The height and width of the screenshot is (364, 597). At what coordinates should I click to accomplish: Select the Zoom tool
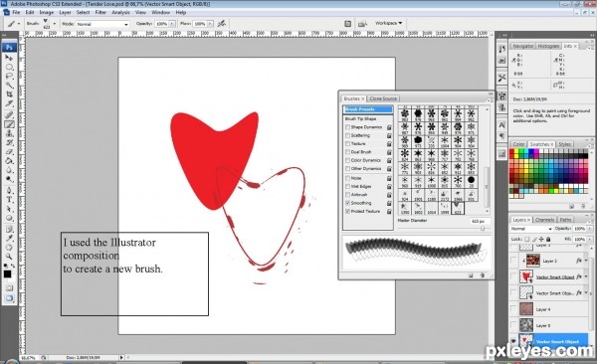point(9,257)
